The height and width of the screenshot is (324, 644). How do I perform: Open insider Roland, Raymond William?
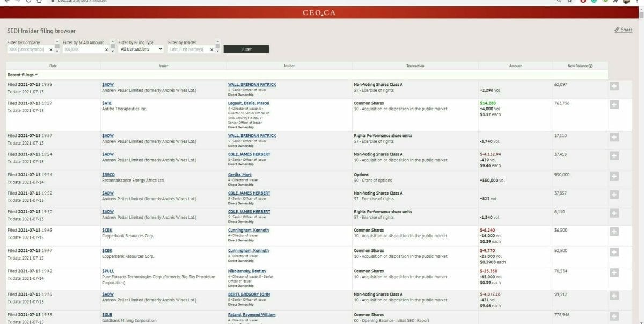(x=252, y=315)
